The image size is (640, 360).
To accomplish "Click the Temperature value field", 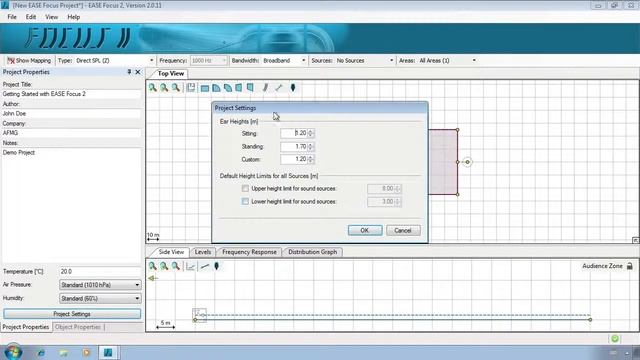I will (100, 271).
